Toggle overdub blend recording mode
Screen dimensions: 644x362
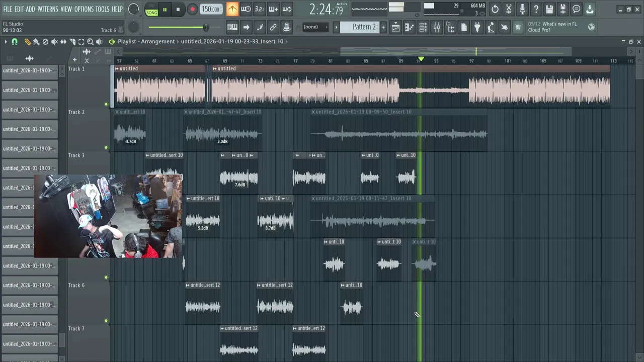(273, 9)
